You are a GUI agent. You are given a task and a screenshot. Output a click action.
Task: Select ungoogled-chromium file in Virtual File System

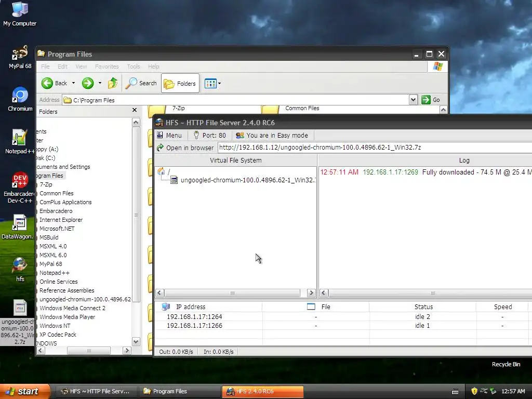[x=244, y=180]
